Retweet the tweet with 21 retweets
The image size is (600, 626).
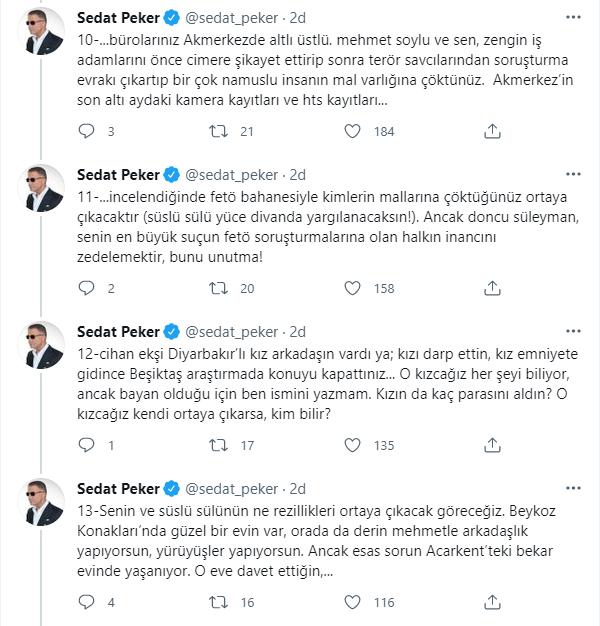click(x=218, y=131)
